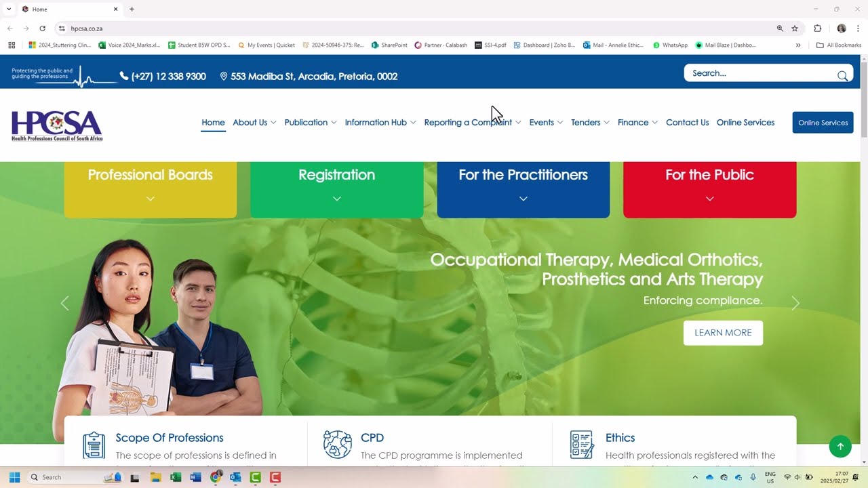868x488 pixels.
Task: Open the My Events | Quicket bookmark
Action: (267, 45)
